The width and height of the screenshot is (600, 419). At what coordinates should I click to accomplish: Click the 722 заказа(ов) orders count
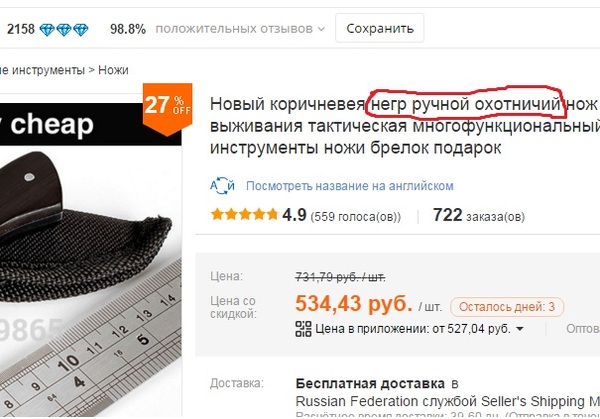pyautogui.click(x=479, y=215)
